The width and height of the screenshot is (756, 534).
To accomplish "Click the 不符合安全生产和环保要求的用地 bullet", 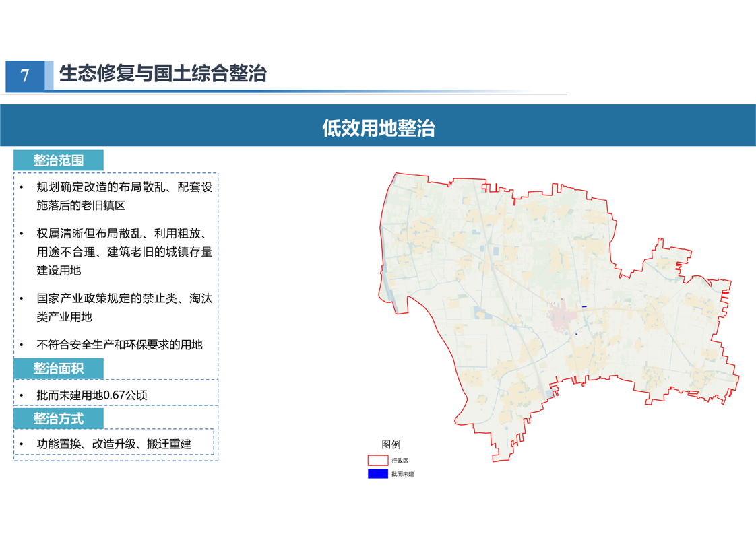I will 119,344.
